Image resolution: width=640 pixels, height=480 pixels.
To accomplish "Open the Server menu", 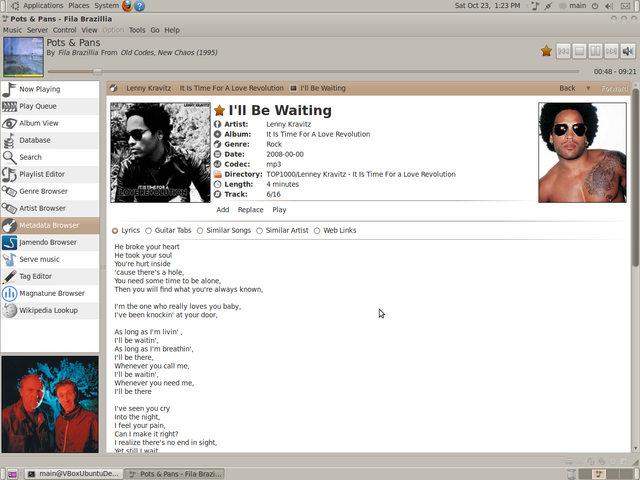I will [37, 30].
